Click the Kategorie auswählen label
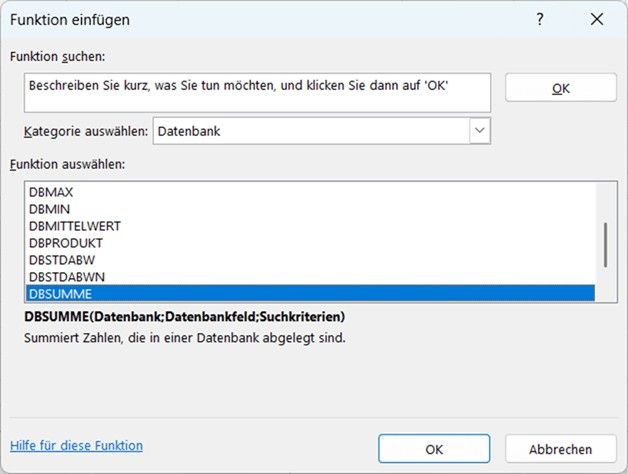 [x=85, y=131]
